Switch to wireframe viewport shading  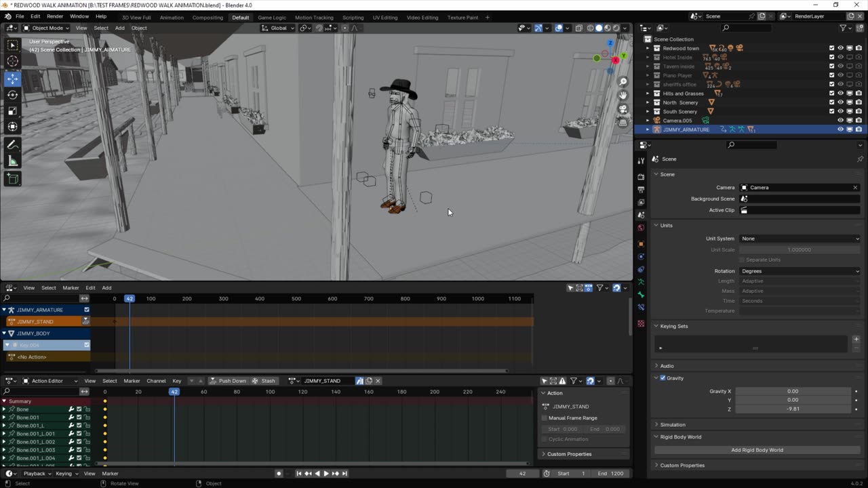(589, 28)
